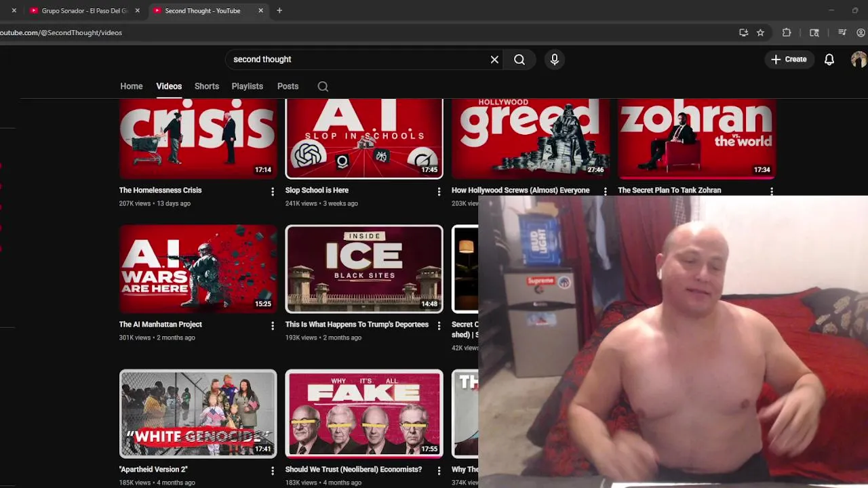The width and height of the screenshot is (868, 488).
Task: Click the magnifying glass search button
Action: pyautogui.click(x=519, y=60)
